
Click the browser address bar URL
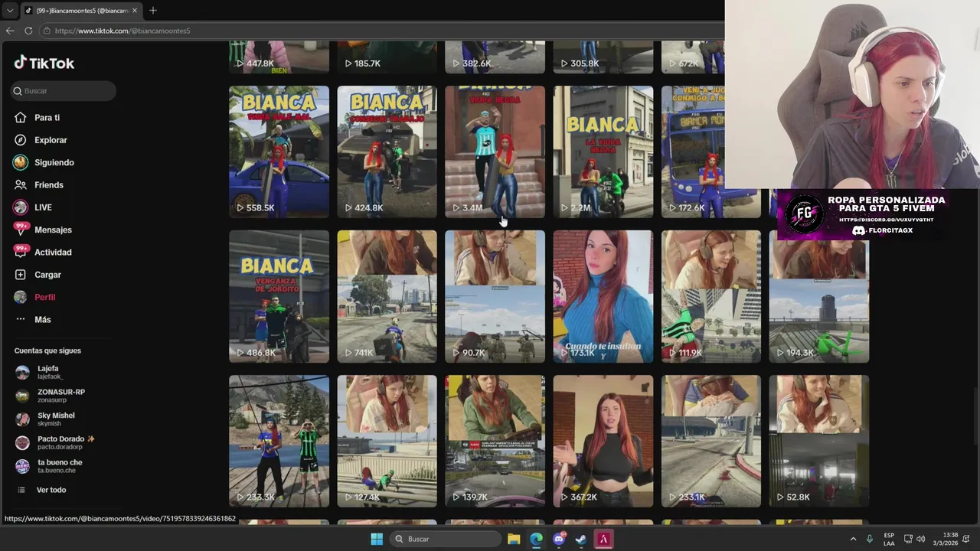click(122, 31)
